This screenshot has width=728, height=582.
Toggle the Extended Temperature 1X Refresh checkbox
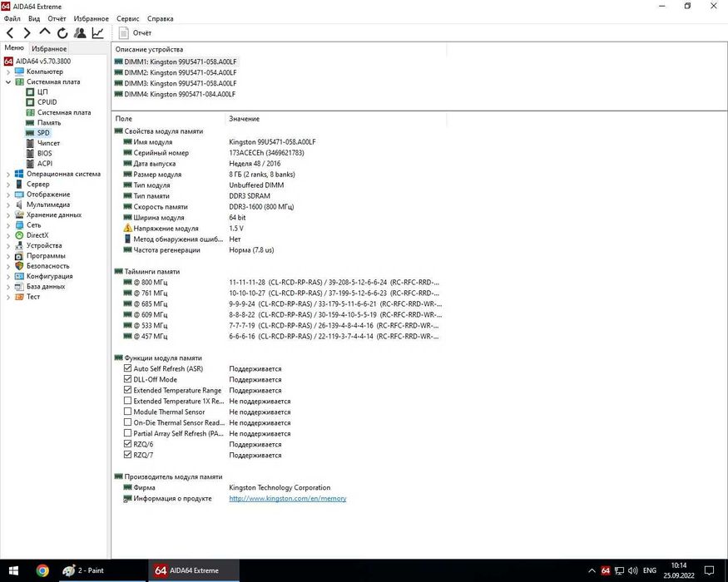(x=127, y=401)
